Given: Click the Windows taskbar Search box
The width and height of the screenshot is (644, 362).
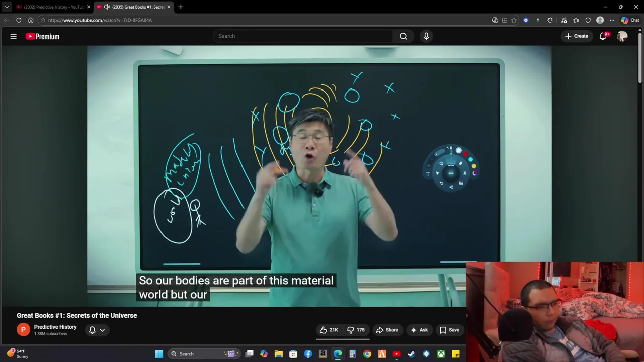Looking at the screenshot, I should pyautogui.click(x=205, y=354).
